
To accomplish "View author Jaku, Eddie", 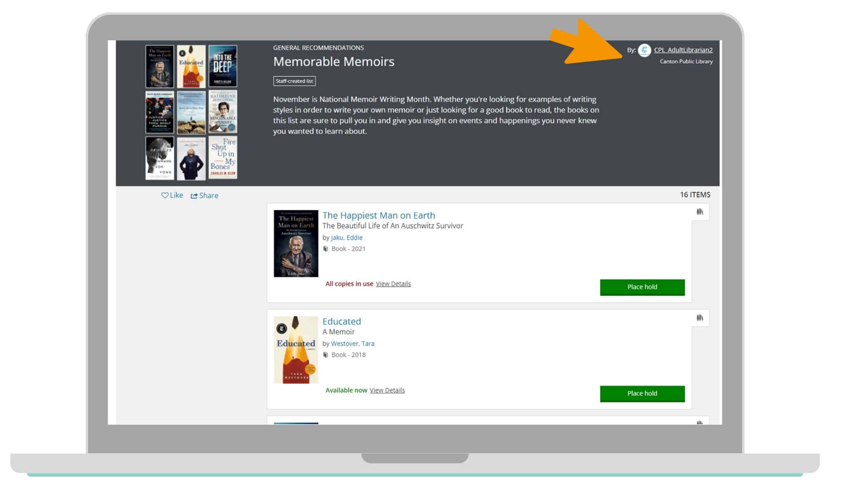I will 347,237.
